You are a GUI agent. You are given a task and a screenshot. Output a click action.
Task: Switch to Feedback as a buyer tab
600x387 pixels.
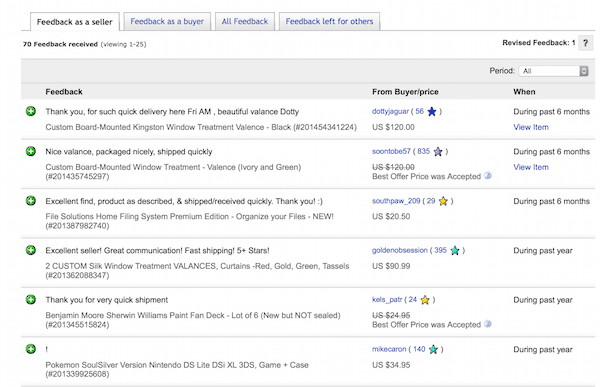167,21
